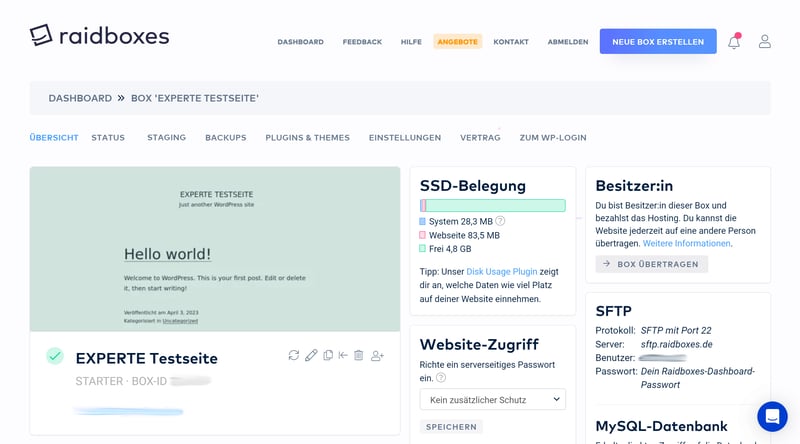
Task: Switch to the Backups tab
Action: pyautogui.click(x=225, y=138)
